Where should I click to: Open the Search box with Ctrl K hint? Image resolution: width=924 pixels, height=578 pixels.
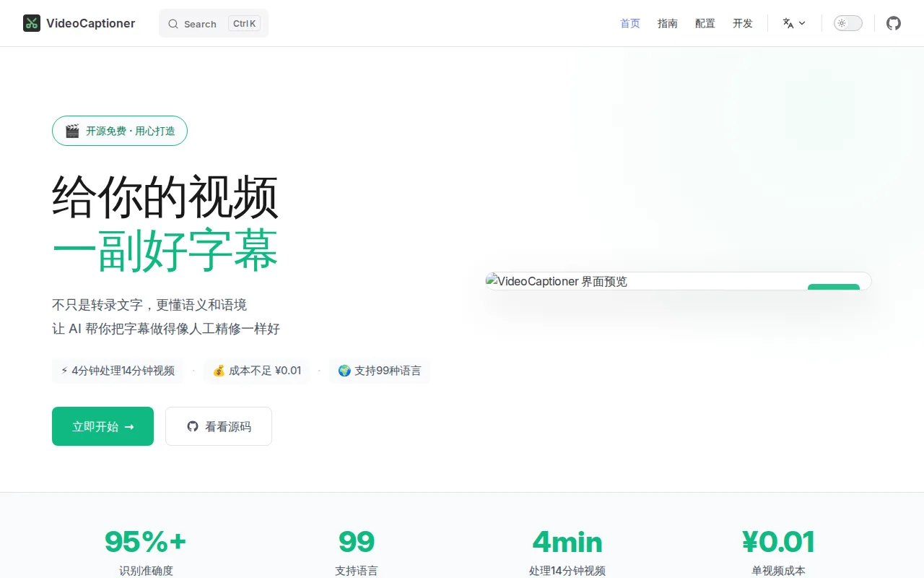click(x=214, y=23)
